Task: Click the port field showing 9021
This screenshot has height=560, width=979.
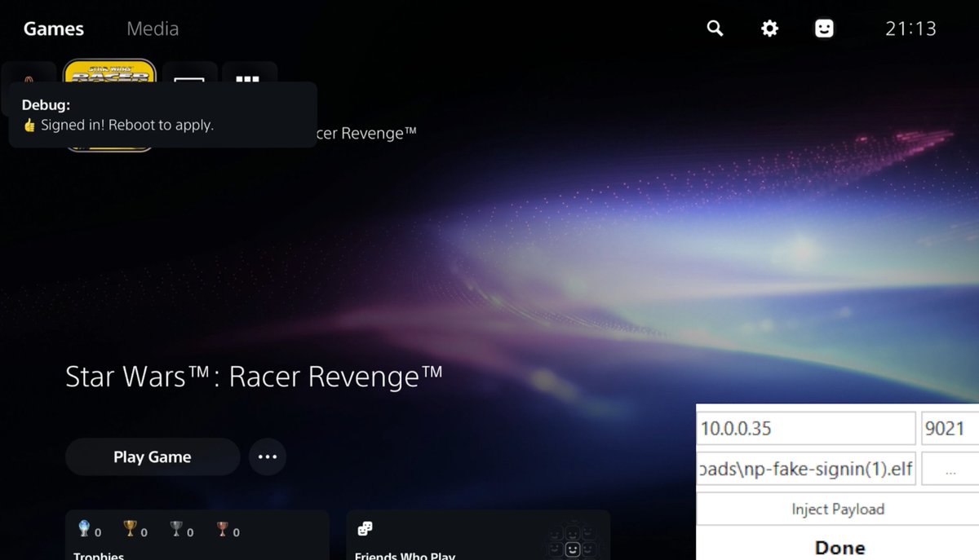Action: pyautogui.click(x=950, y=428)
